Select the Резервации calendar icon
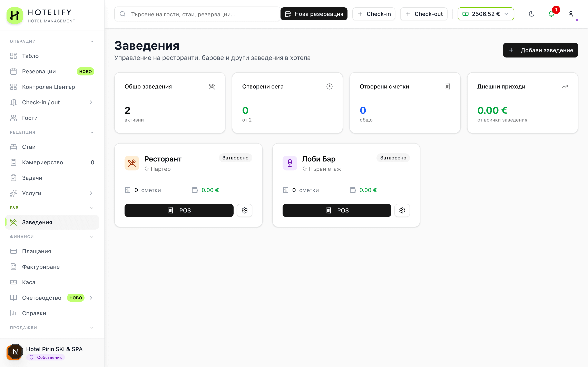588x367 pixels. coord(14,71)
